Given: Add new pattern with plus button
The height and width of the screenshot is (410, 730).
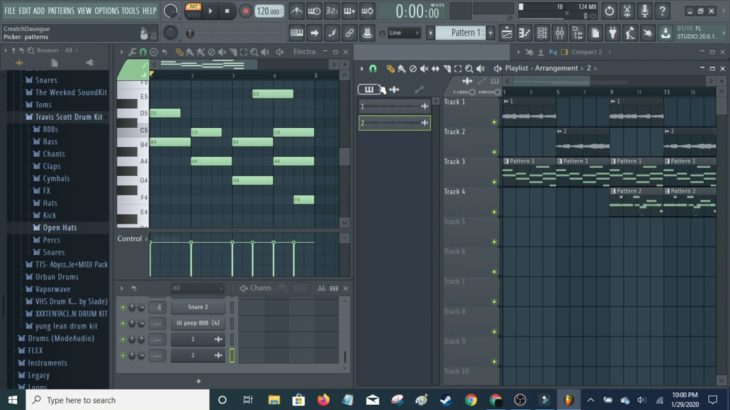Looking at the screenshot, I should [490, 33].
